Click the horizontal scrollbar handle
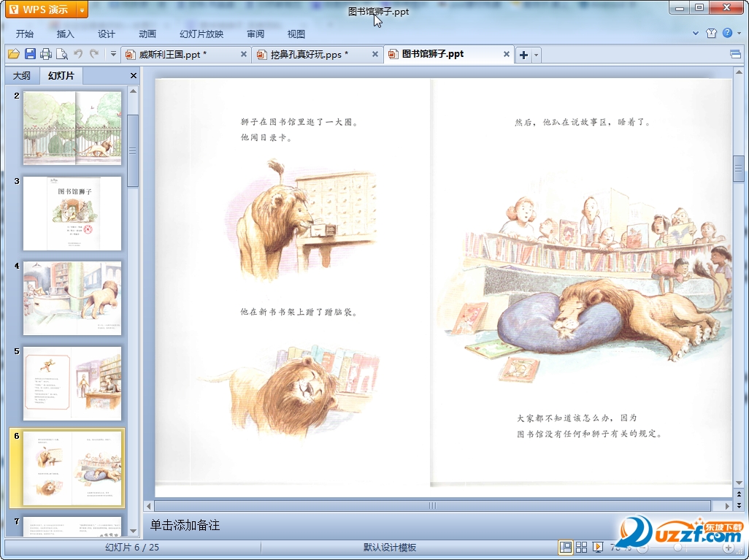The width and height of the screenshot is (749, 560). click(x=432, y=505)
